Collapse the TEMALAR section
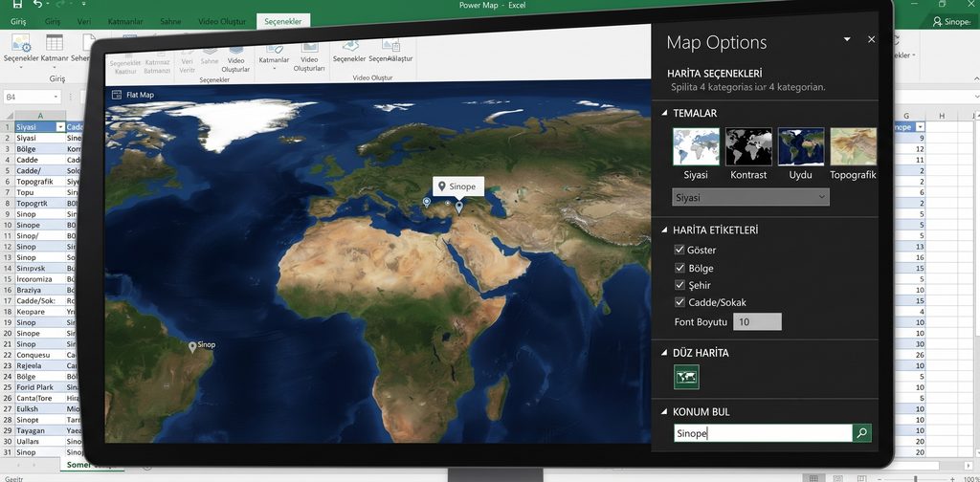980x482 pixels. (664, 113)
